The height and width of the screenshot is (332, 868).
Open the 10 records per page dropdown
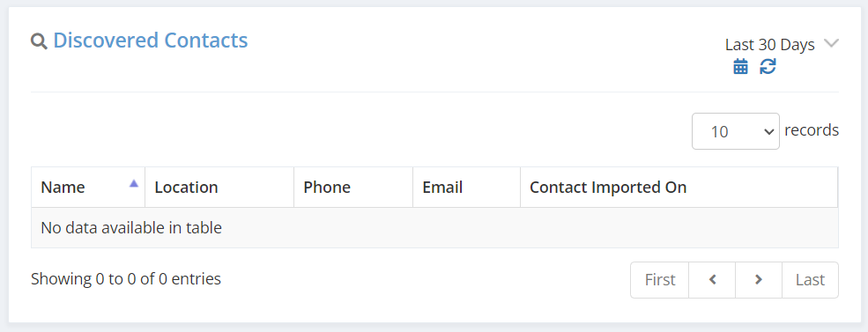(x=736, y=131)
